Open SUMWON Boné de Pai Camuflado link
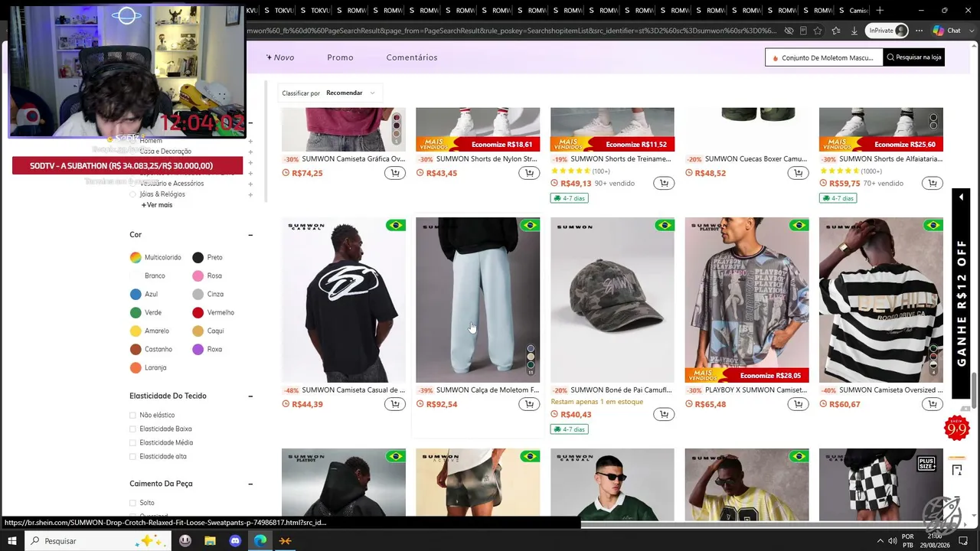Screen dimensions: 980x551 pyautogui.click(x=621, y=390)
